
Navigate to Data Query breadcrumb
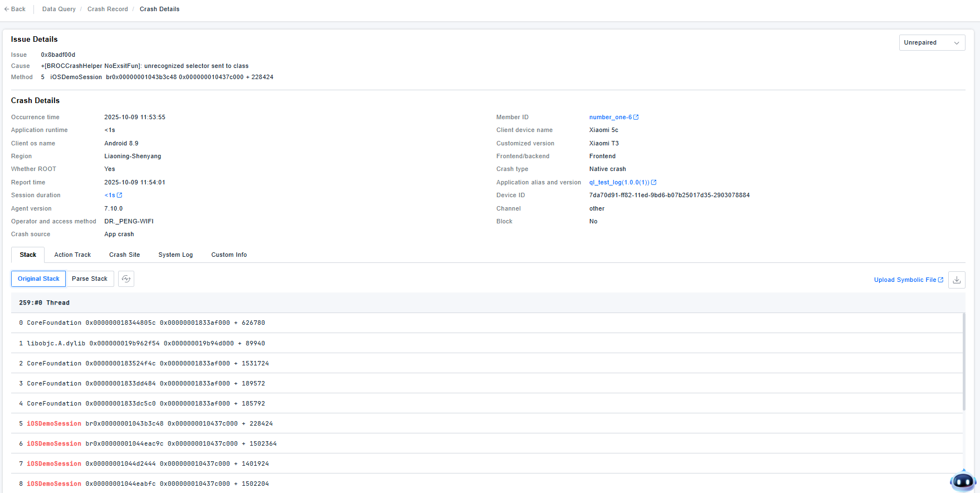(59, 9)
